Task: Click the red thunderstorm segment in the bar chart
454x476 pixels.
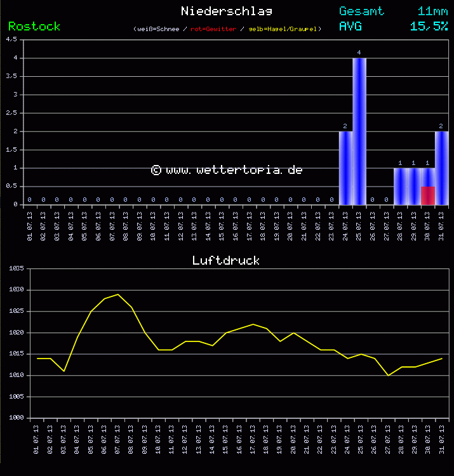Action: point(427,195)
